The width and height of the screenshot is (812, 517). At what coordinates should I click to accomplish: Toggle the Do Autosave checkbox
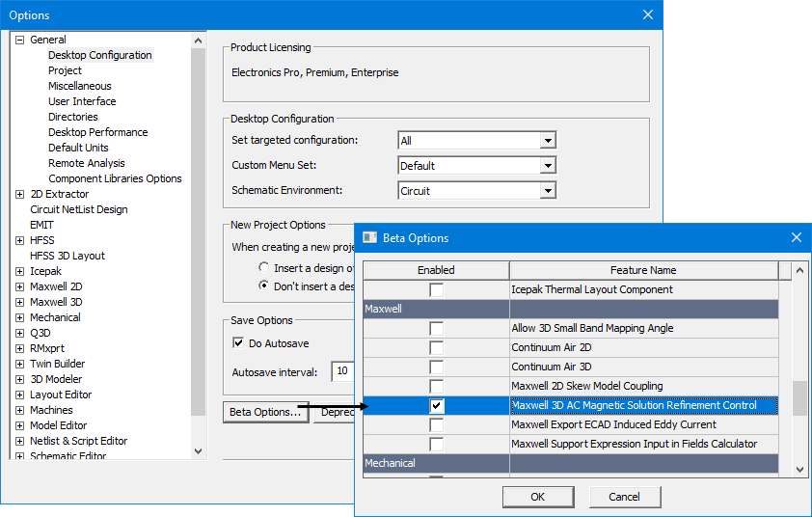click(238, 343)
